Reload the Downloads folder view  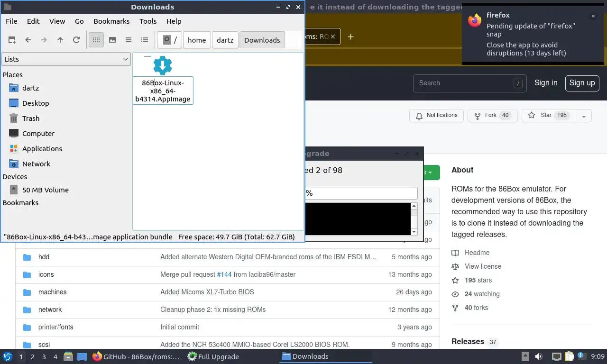[76, 40]
